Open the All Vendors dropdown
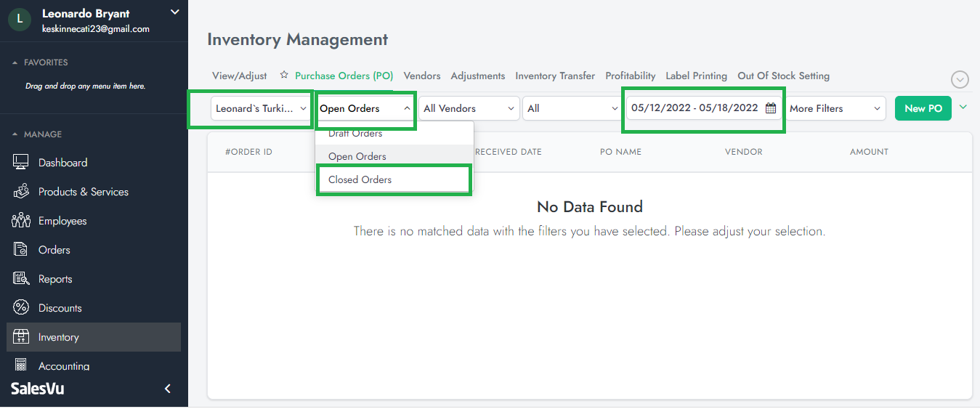 [469, 108]
